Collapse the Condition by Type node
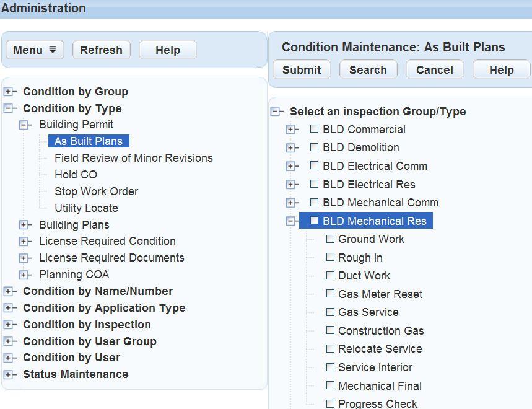The image size is (532, 409). point(9,108)
